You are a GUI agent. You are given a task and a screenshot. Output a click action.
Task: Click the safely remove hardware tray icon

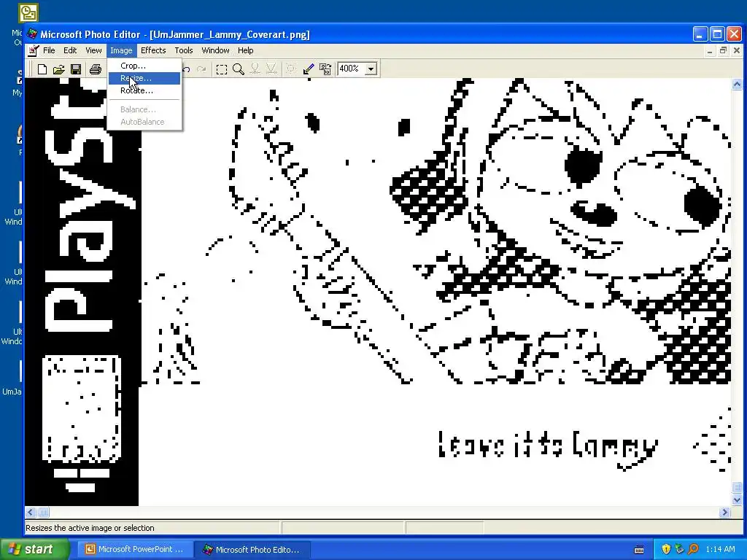679,549
